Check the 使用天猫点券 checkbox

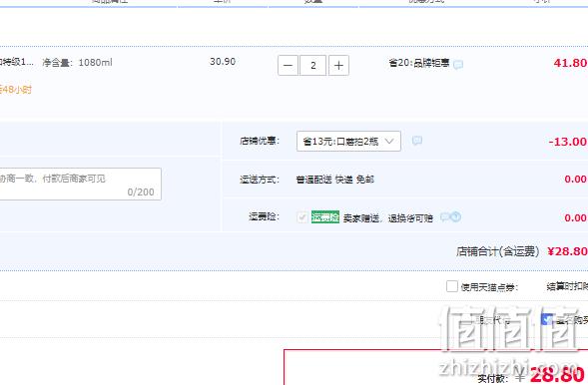pos(452,286)
